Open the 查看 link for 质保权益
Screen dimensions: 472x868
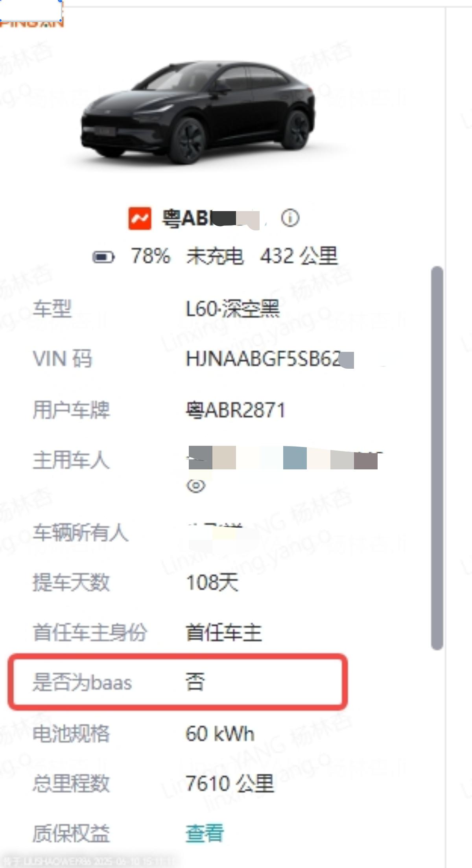tap(205, 833)
